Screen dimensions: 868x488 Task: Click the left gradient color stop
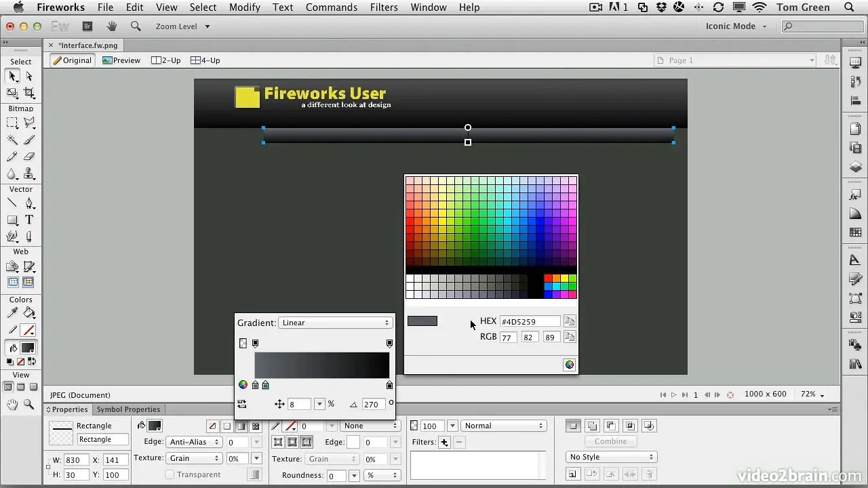pos(255,385)
